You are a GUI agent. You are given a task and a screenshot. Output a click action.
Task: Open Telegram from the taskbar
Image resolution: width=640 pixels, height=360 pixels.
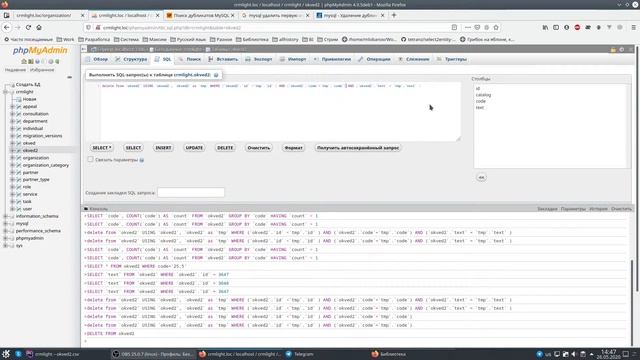300,354
